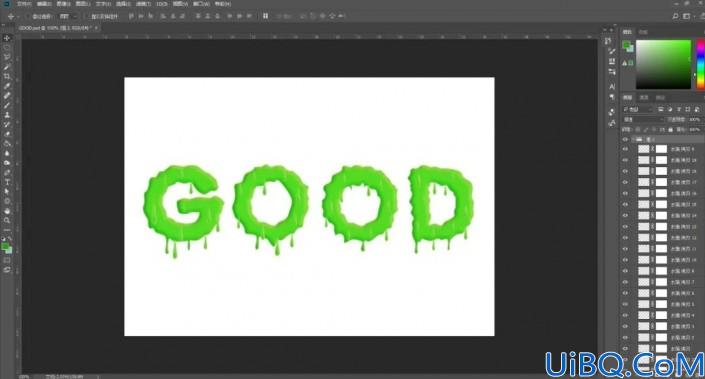Click foreground color swatch in Color panel
Viewport: 705px width, 379px height.
pyautogui.click(x=626, y=45)
